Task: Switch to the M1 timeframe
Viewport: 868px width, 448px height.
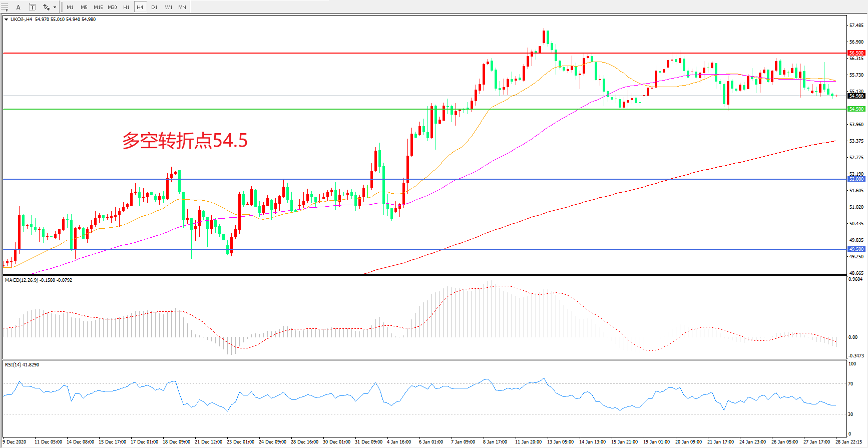Action: point(70,7)
